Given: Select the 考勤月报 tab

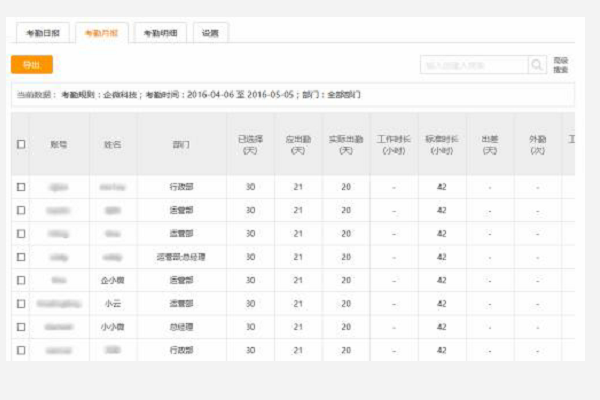Looking at the screenshot, I should point(101,33).
